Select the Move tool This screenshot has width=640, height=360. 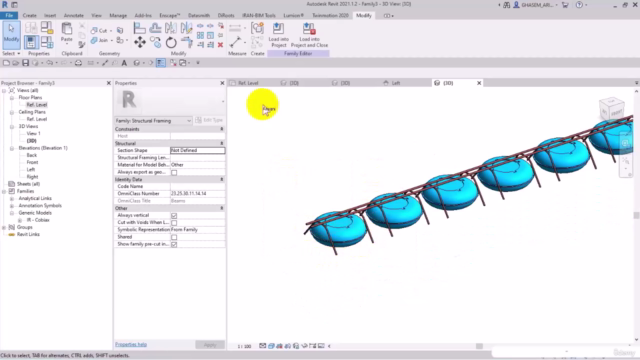140,42
